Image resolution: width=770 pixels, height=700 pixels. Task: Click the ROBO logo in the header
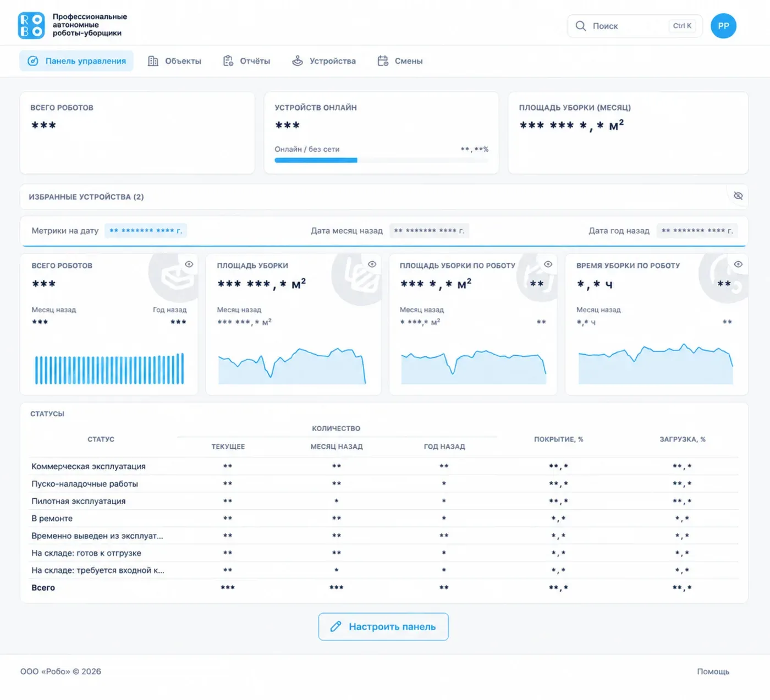pos(31,25)
